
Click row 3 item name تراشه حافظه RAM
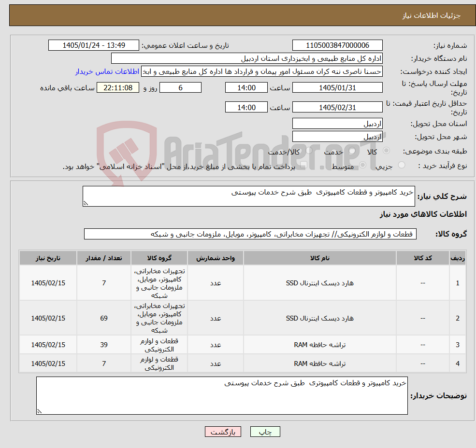319,345
